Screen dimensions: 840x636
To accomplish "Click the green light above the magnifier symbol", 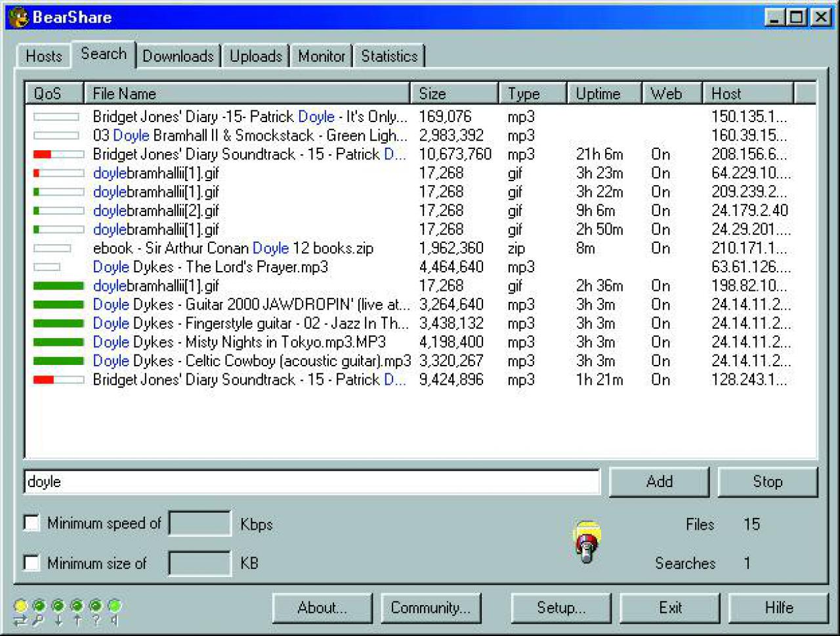I will (x=39, y=605).
